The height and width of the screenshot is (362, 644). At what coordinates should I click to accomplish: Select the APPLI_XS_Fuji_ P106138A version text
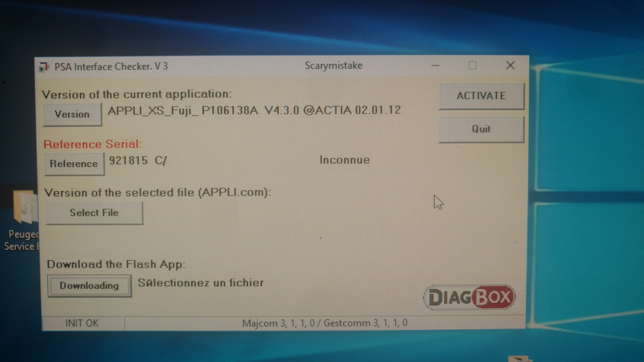coord(254,111)
